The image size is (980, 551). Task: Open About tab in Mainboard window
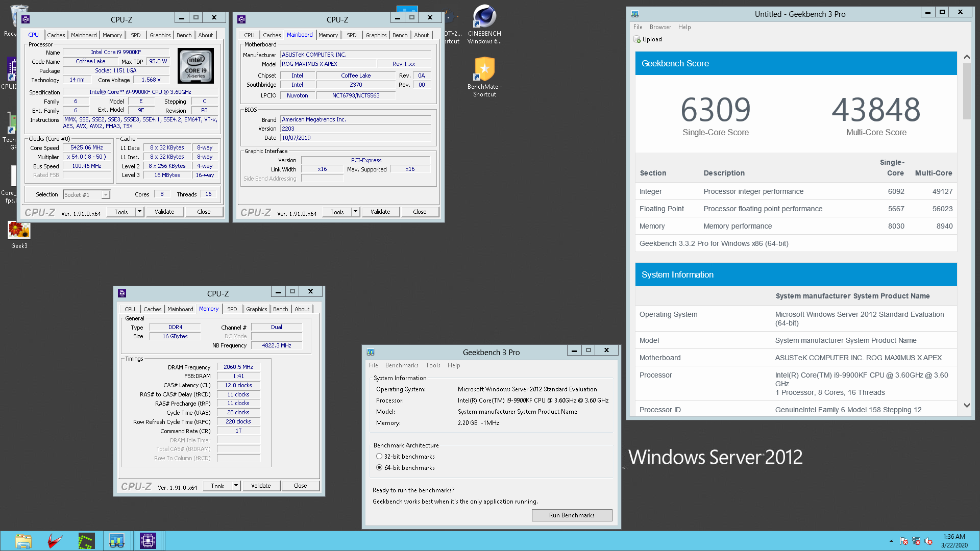pyautogui.click(x=421, y=35)
